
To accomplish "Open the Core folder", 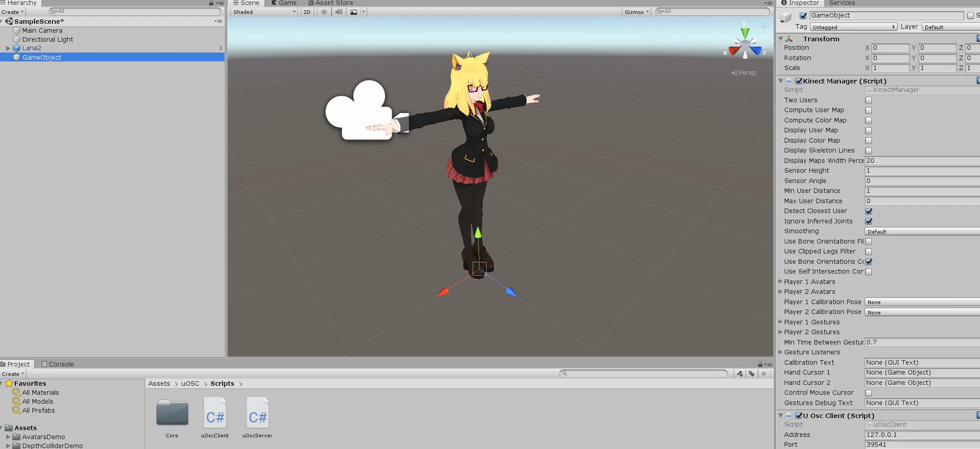I will pos(172,417).
